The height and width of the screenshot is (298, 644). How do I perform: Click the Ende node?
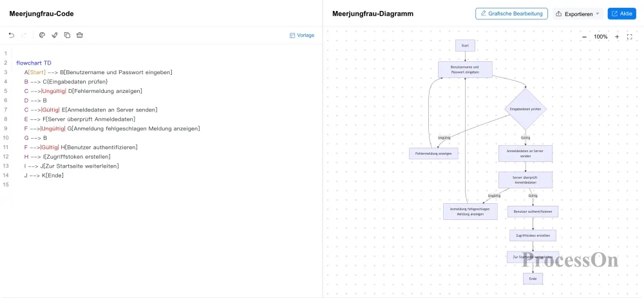pos(533,279)
